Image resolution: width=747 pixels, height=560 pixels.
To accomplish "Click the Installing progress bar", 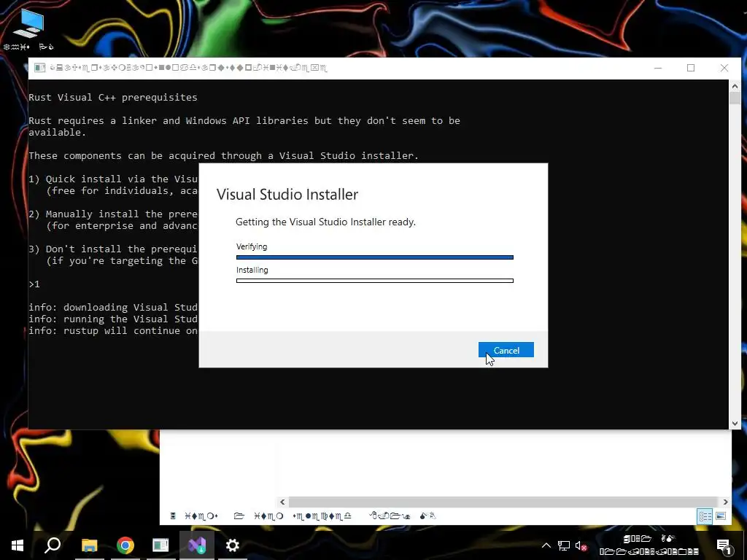I will [x=375, y=281].
